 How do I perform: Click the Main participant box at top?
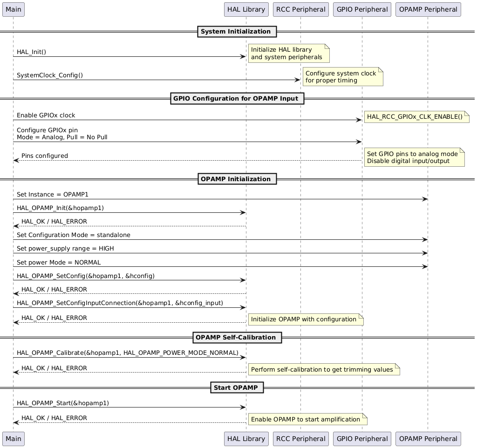[x=14, y=9]
